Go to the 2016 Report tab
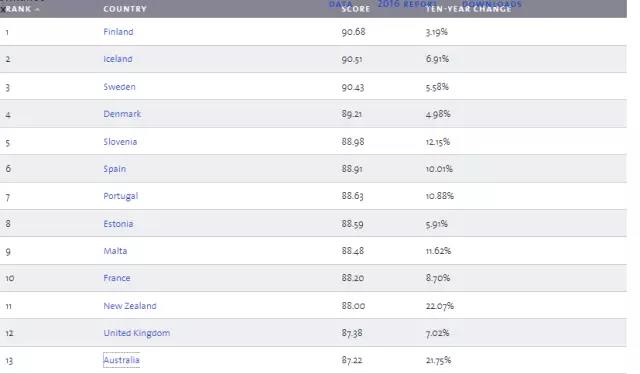 407,4
